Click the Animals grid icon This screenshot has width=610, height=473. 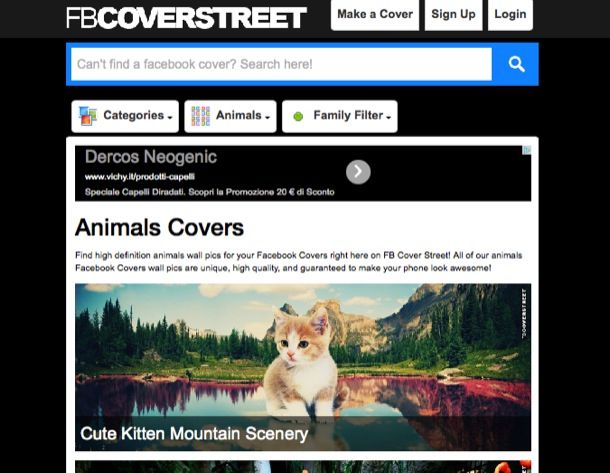[200, 116]
